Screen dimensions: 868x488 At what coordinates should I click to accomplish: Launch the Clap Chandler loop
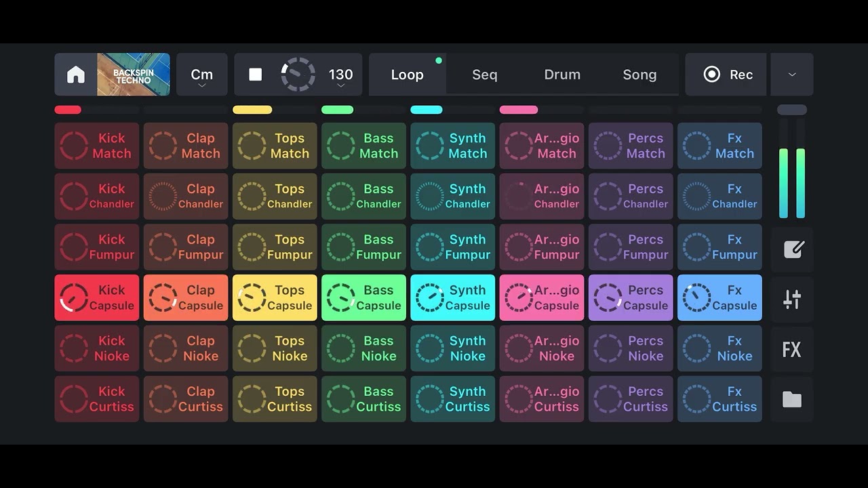[186, 197]
